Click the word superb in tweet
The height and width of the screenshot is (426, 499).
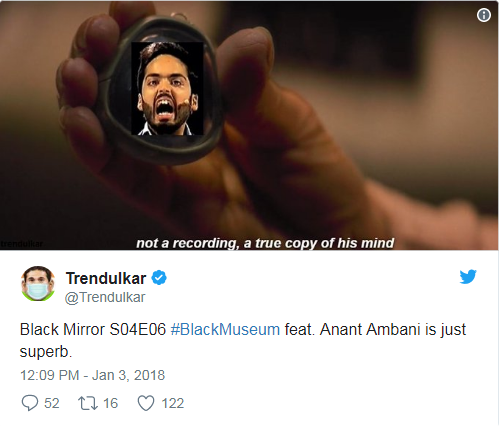click(x=46, y=352)
